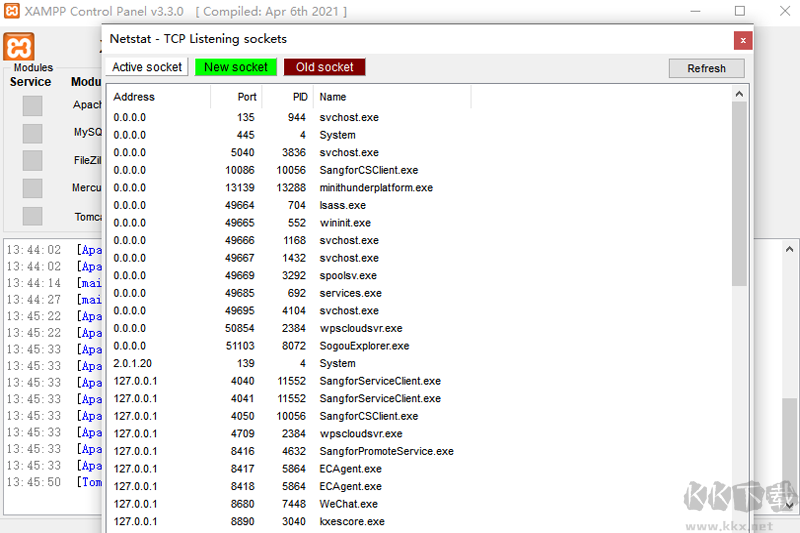800x533 pixels.
Task: Click PID 13288 cell in Netstat list
Action: tap(291, 188)
